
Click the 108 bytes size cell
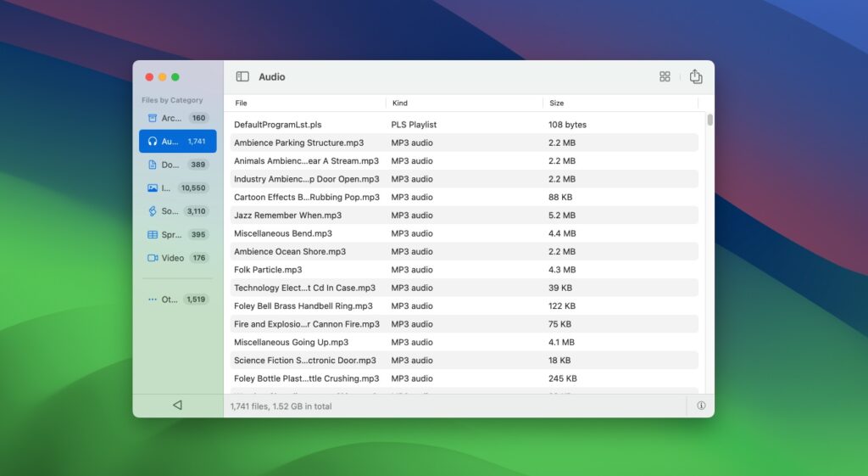tap(567, 125)
